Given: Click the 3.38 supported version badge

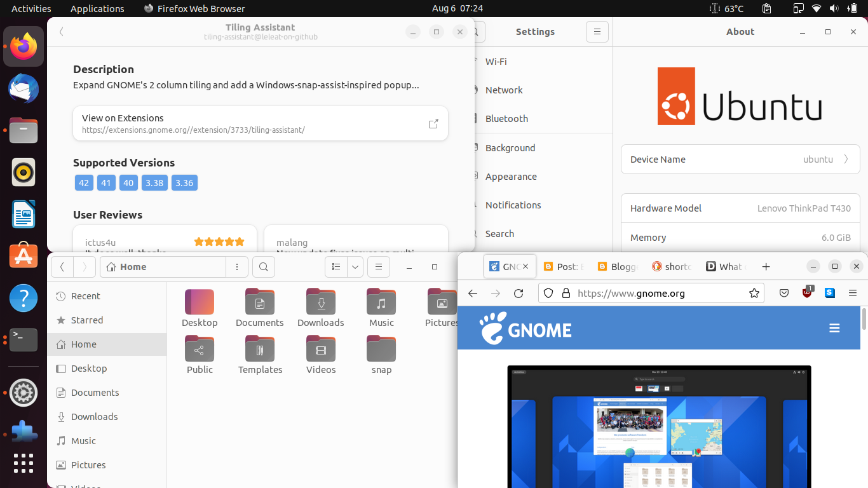Looking at the screenshot, I should coord(154,183).
